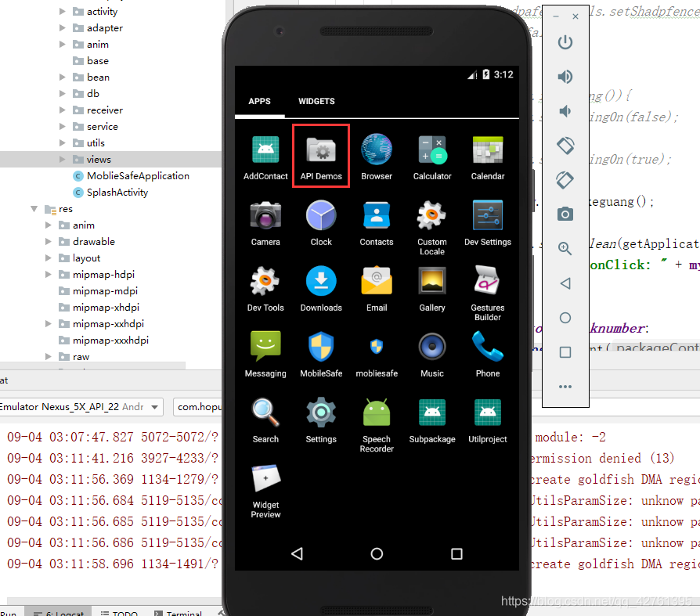This screenshot has width=700, height=616.
Task: Open the Messaging app
Action: pyautogui.click(x=265, y=355)
